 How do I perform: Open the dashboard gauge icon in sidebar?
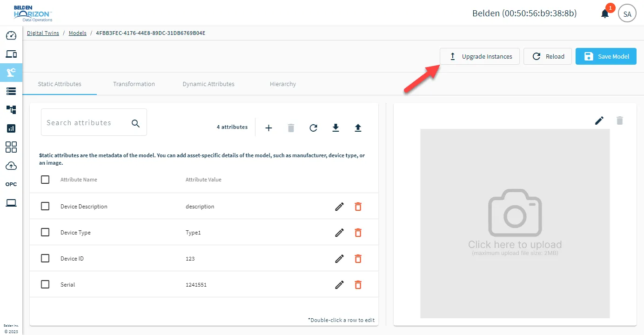coord(11,36)
